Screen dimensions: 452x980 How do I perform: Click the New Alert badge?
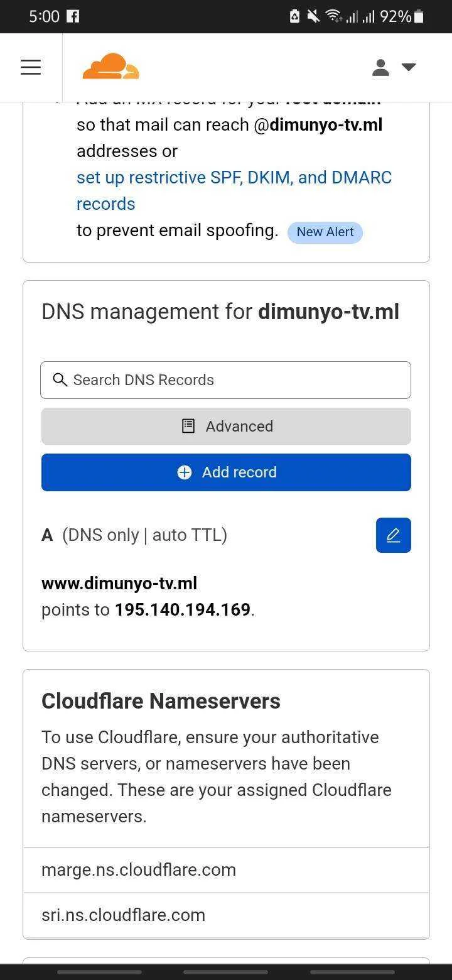(325, 232)
